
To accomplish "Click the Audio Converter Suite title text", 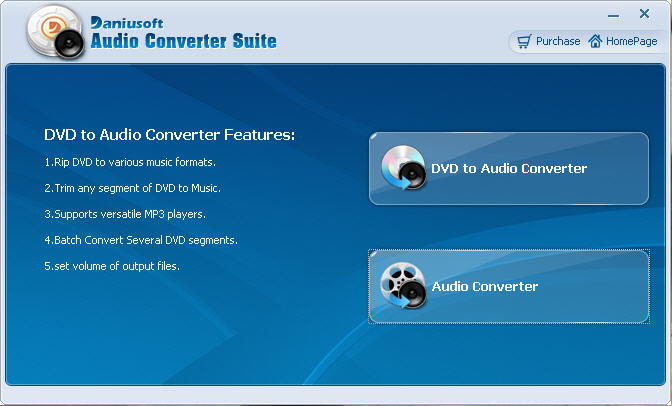I will coord(184,41).
